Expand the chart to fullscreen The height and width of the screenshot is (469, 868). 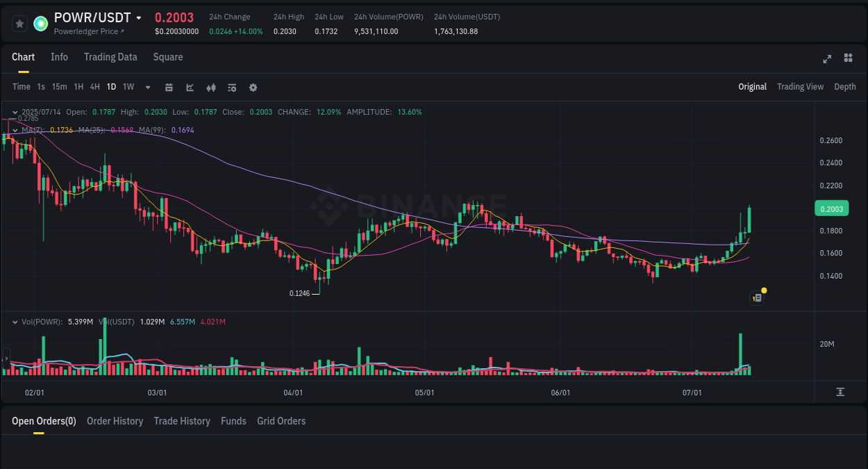pos(827,59)
